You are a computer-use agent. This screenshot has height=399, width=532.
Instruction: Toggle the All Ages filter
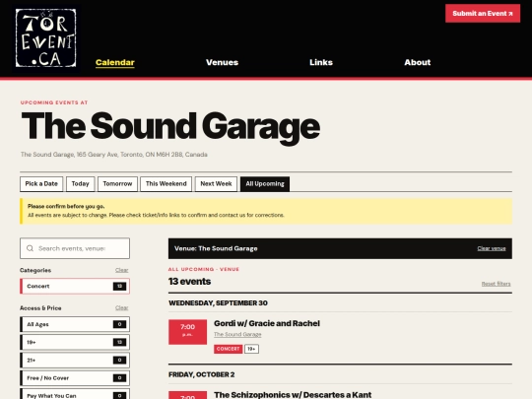[75, 324]
